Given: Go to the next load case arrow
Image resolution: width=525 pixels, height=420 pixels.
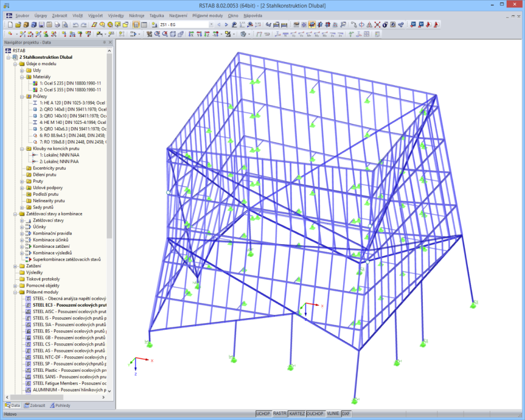Looking at the screenshot, I should (226, 25).
